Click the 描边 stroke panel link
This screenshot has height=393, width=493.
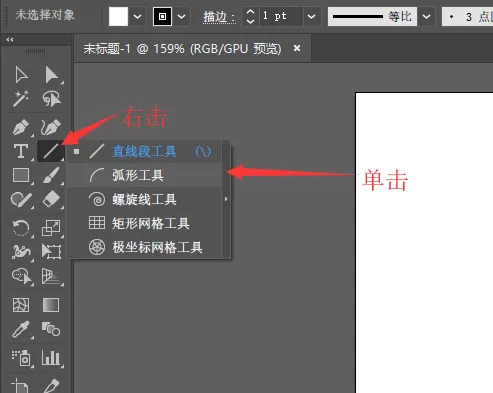pos(219,17)
